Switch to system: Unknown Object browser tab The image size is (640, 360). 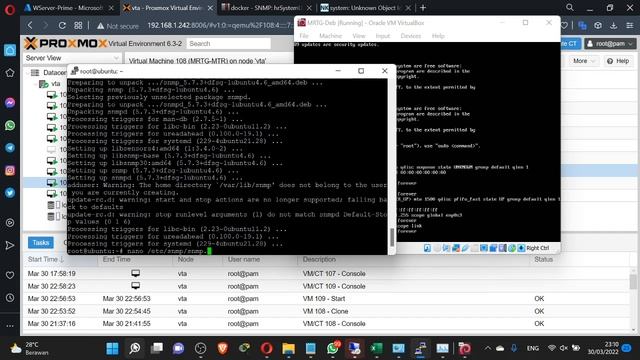coord(364,8)
